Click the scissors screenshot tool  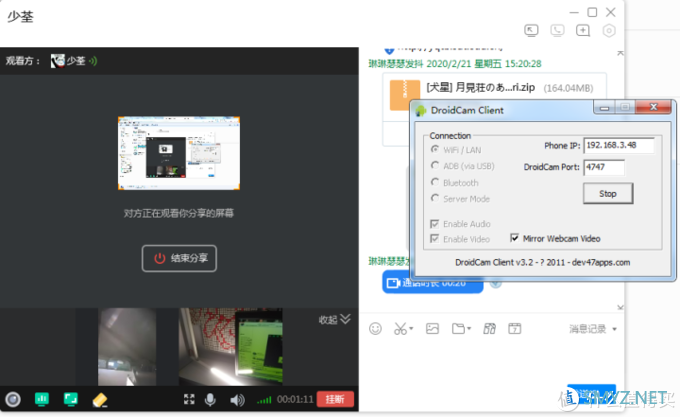point(400,329)
